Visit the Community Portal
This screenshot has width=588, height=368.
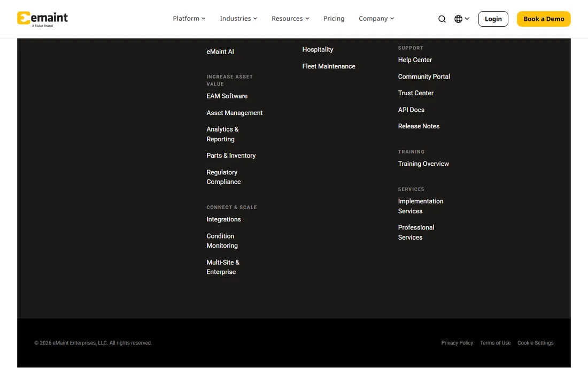tap(424, 76)
